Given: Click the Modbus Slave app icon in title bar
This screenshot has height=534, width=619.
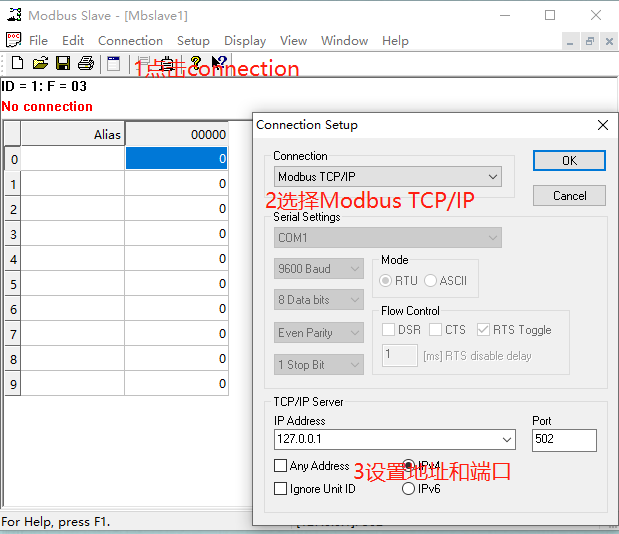Looking at the screenshot, I should [x=14, y=15].
